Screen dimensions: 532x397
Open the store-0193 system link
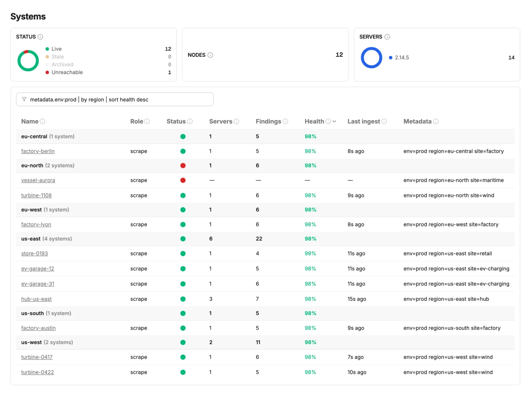tap(35, 253)
